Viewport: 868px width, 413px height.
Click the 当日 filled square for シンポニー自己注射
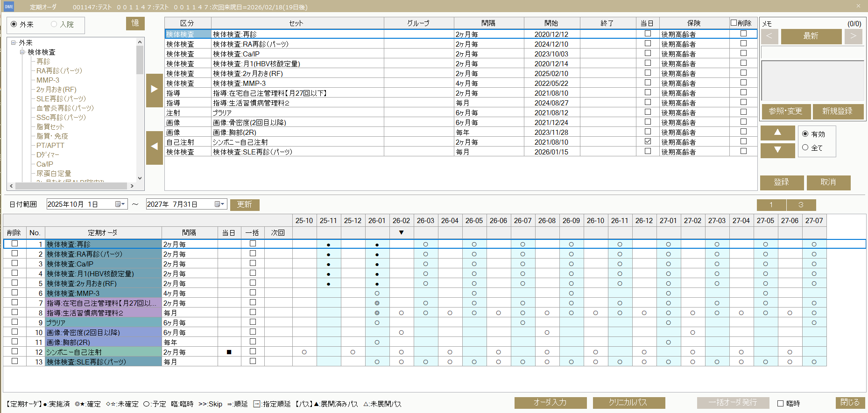[x=229, y=352]
